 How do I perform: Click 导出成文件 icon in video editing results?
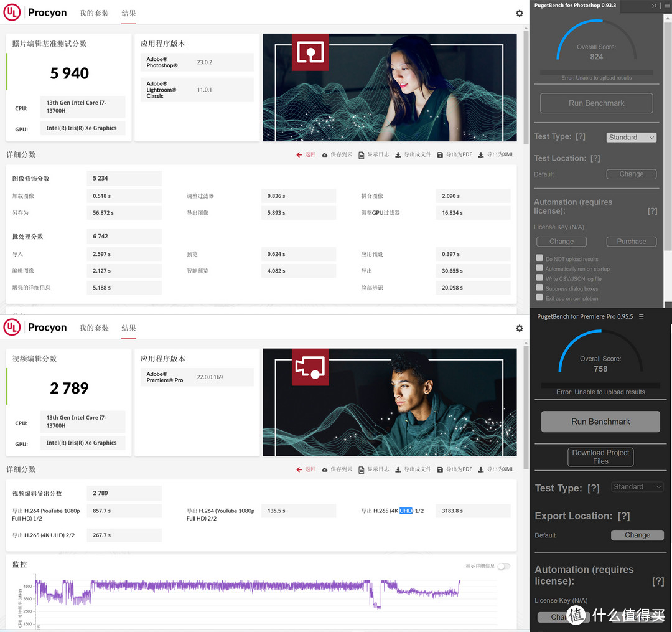(398, 469)
